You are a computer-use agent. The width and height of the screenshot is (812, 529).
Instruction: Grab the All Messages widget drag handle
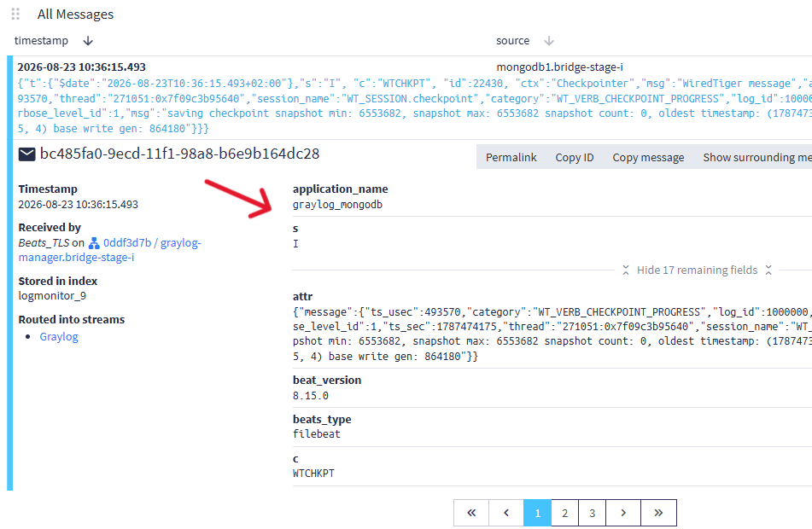(15, 14)
